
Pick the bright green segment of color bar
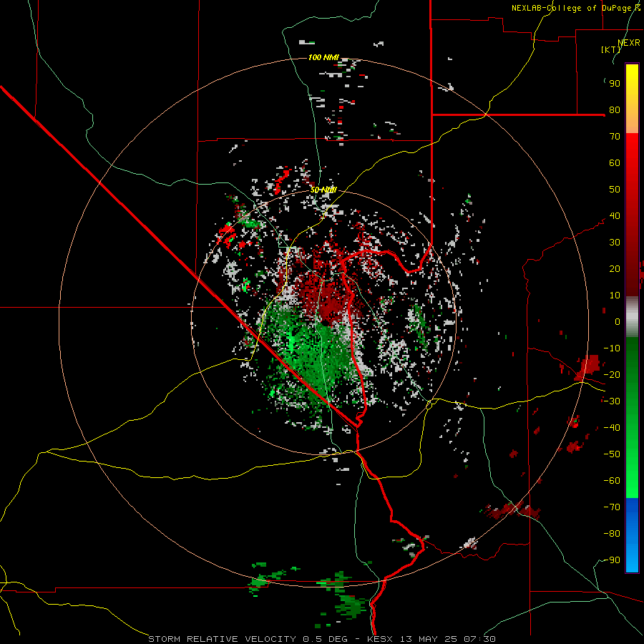click(632, 418)
